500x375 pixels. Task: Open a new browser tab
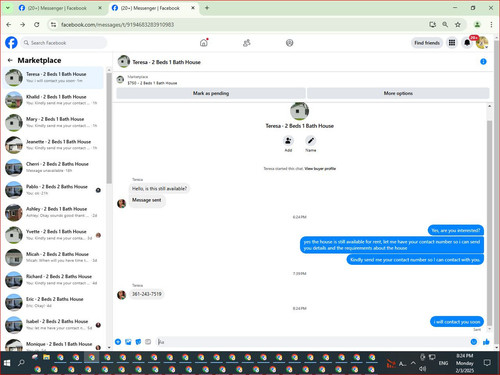coord(207,8)
